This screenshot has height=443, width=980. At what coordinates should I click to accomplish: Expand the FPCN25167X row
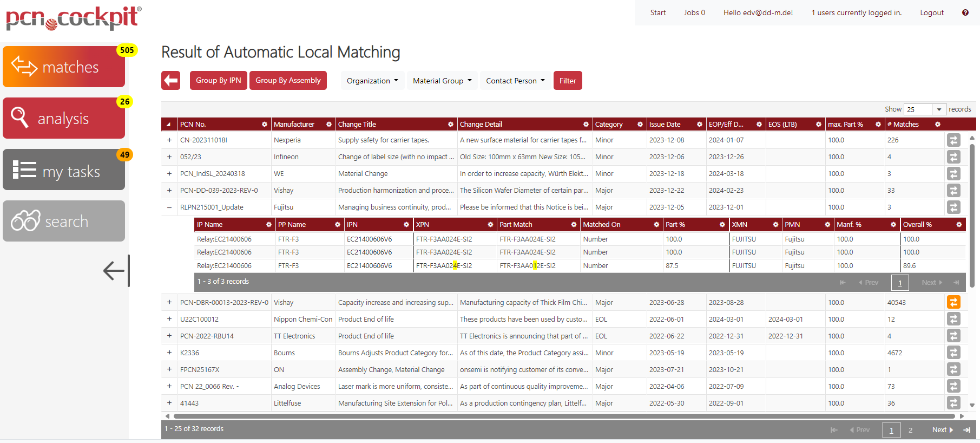169,369
